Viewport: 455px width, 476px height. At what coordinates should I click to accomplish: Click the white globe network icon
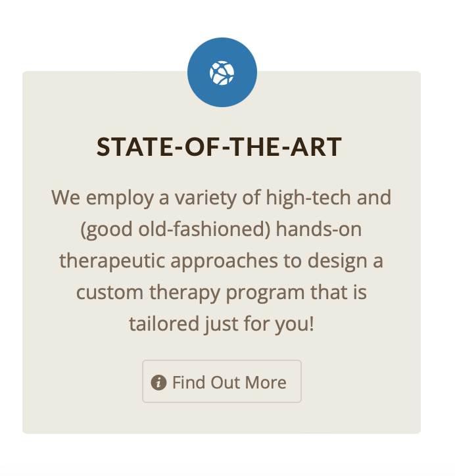pos(222,73)
